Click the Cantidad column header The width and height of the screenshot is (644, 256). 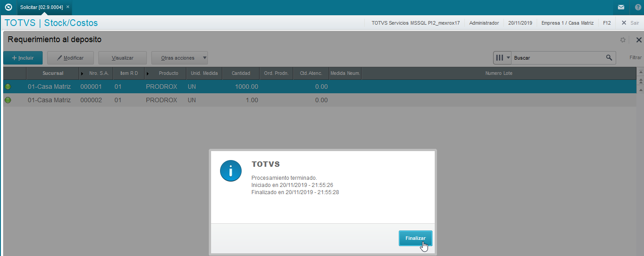[241, 73]
